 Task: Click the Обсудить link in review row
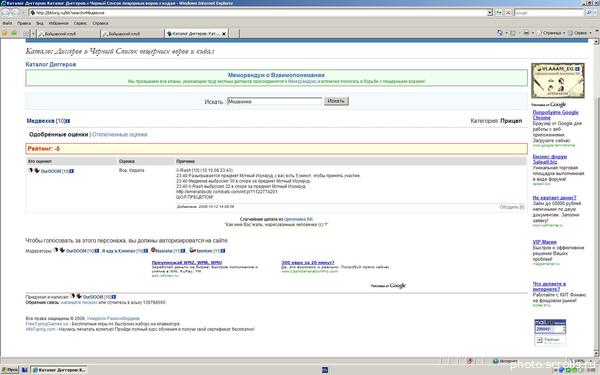point(512,207)
